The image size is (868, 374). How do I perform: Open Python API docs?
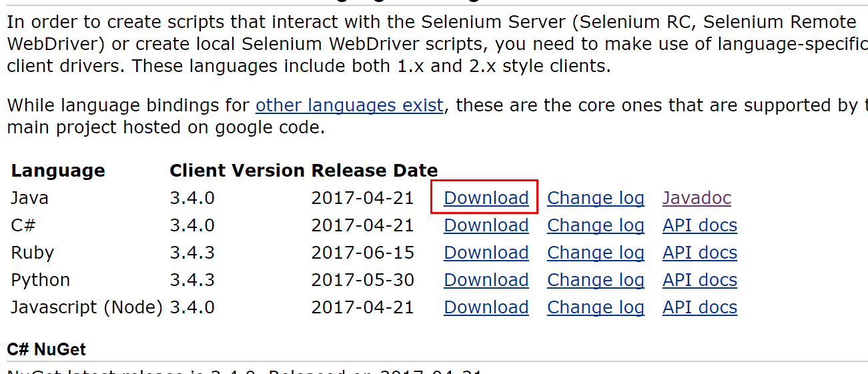(x=699, y=280)
